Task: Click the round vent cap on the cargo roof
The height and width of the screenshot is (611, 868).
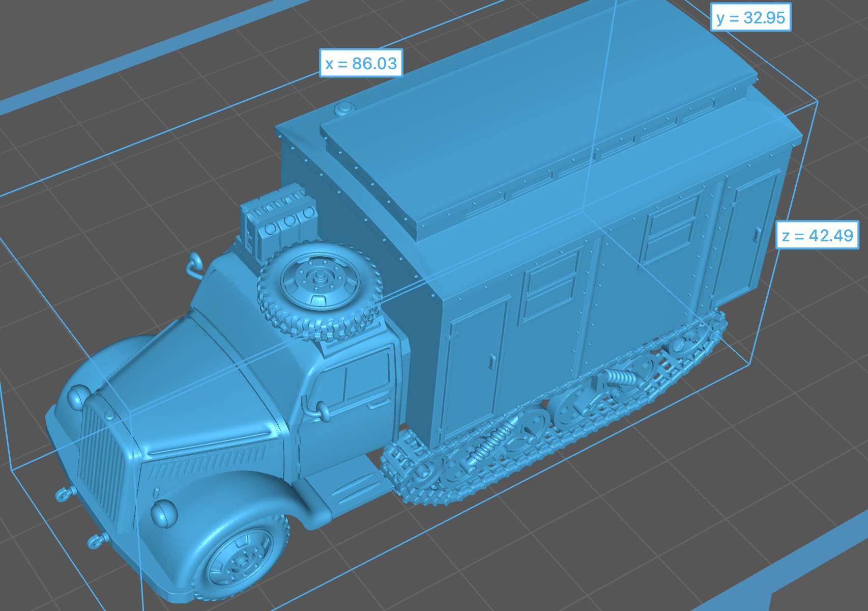Action: (x=344, y=108)
